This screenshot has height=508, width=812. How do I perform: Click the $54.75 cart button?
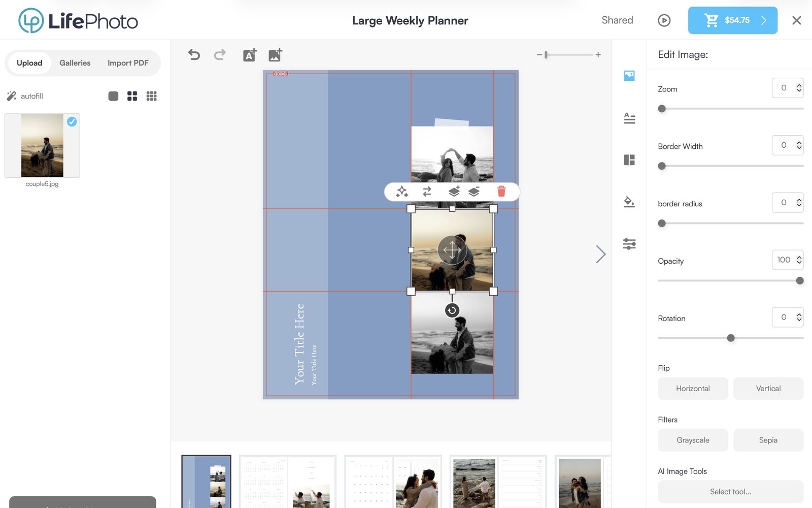732,20
